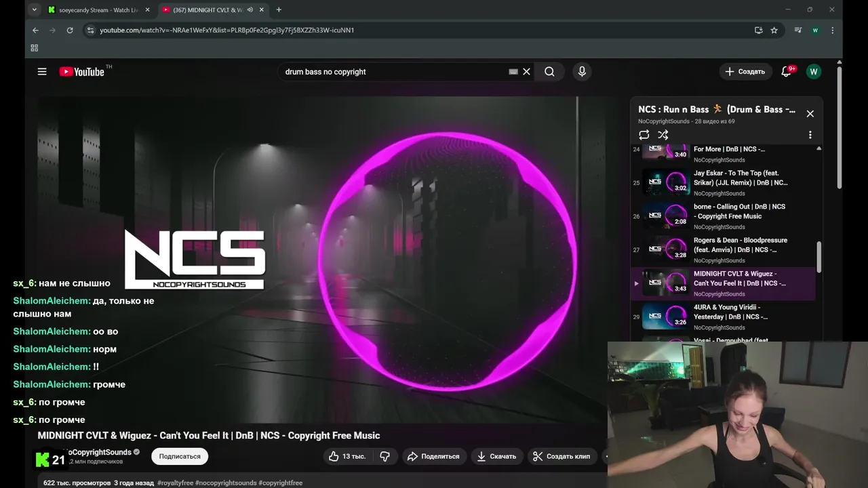868x488 pixels.
Task: Open the YouTube account avatar menu
Action: click(814, 71)
